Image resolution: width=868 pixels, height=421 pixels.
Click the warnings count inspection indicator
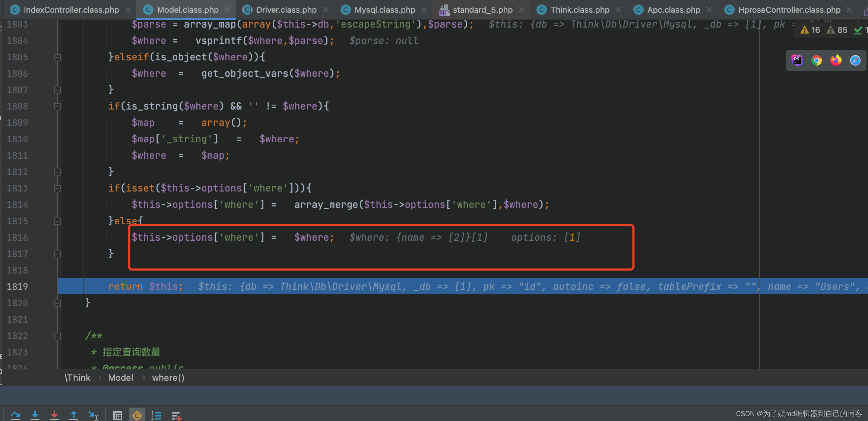[810, 30]
